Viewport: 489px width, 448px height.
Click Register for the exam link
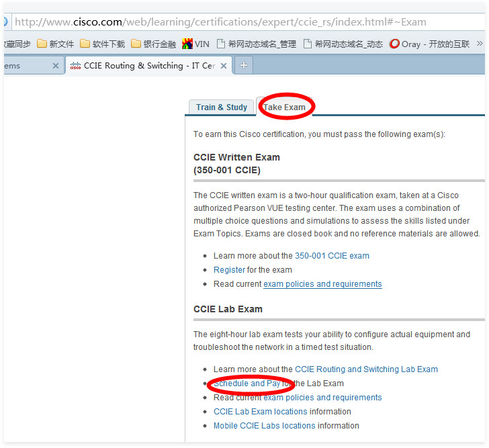click(x=229, y=269)
